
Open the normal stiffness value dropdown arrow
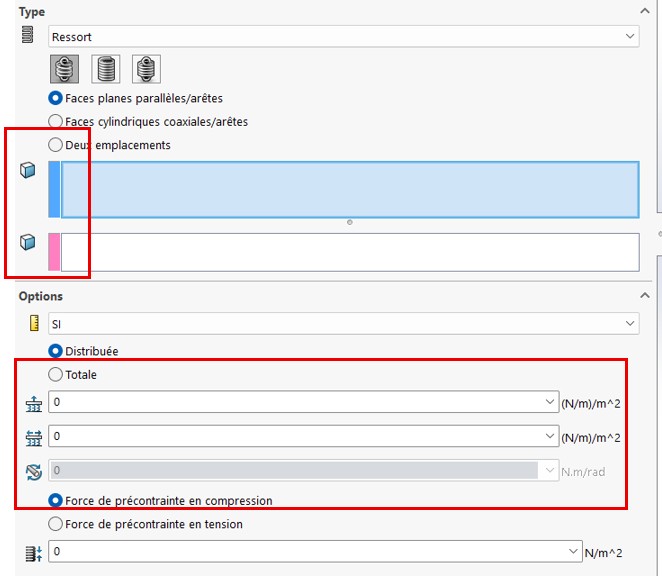[x=549, y=402]
